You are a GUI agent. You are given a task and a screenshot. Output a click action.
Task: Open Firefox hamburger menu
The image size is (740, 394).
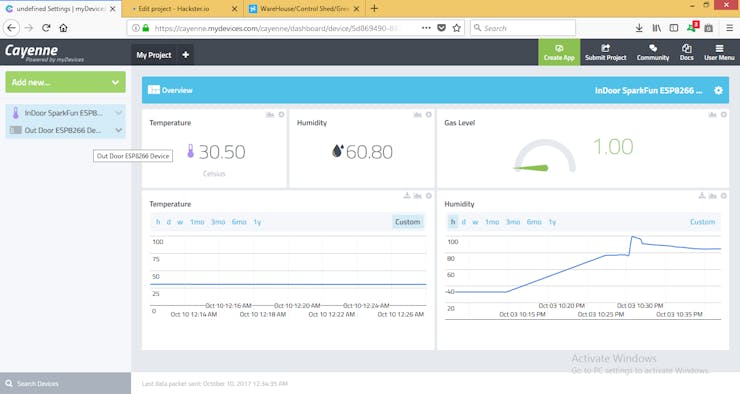(x=729, y=28)
